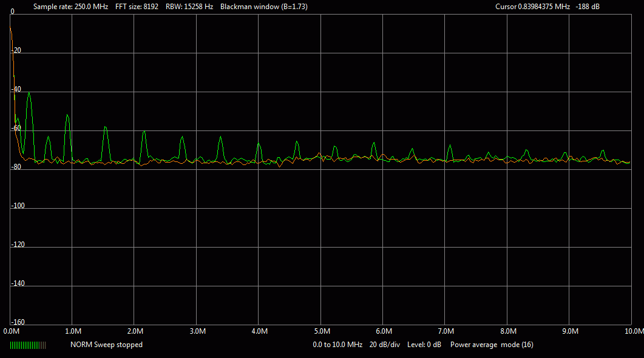Click the 10.0M frequency axis label
This screenshot has width=644, height=358.
pyautogui.click(x=632, y=331)
